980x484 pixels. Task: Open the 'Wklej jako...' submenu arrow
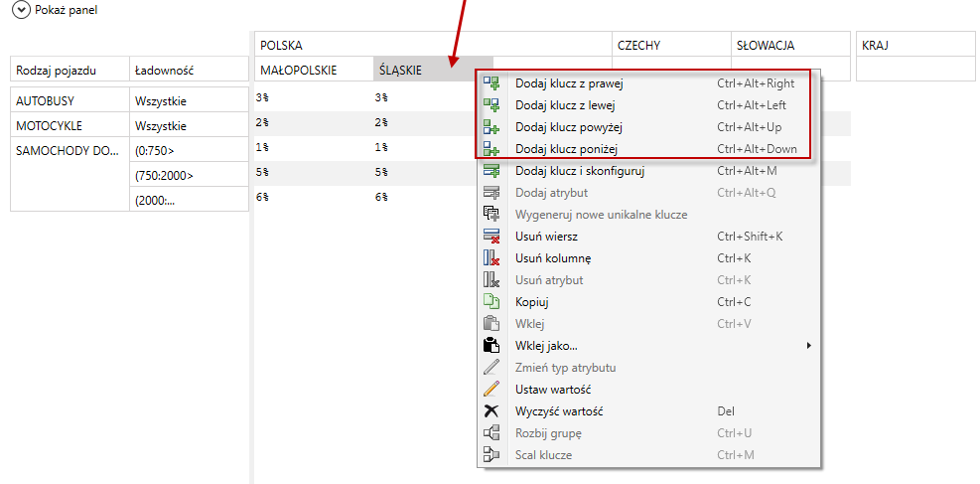tap(809, 345)
